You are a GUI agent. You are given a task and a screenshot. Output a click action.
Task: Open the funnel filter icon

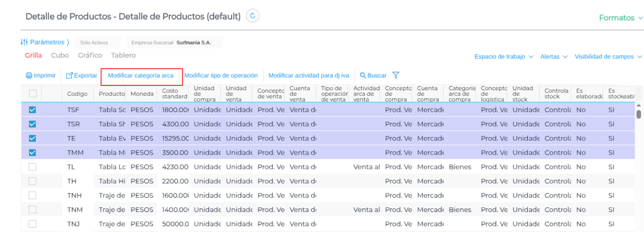pos(396,75)
